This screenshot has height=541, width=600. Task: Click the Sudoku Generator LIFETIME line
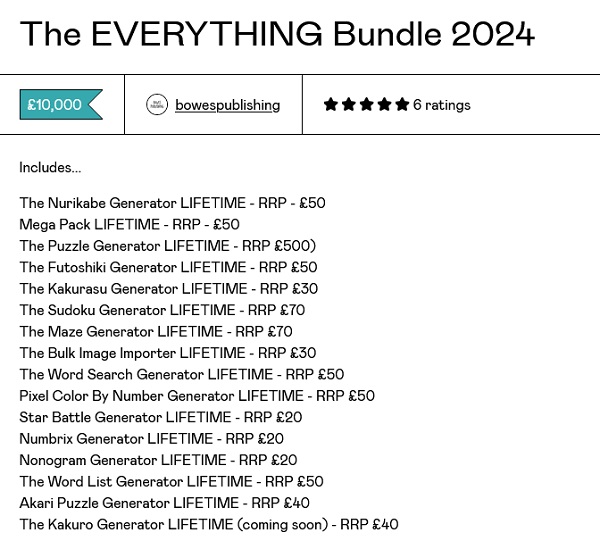click(162, 310)
